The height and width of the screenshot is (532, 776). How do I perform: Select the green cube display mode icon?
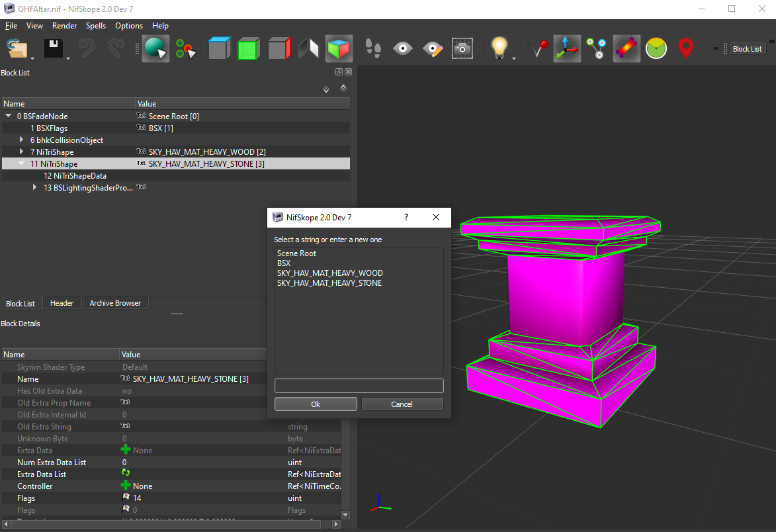point(248,48)
